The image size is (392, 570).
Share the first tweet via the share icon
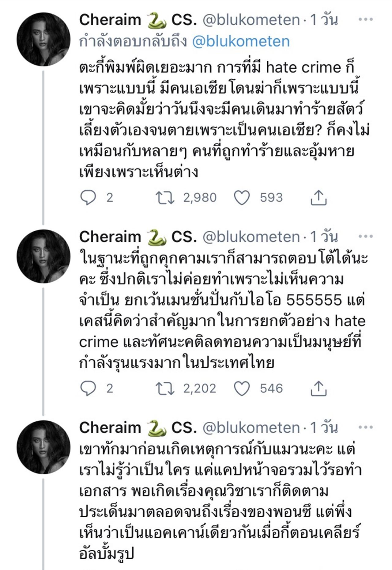tap(318, 198)
